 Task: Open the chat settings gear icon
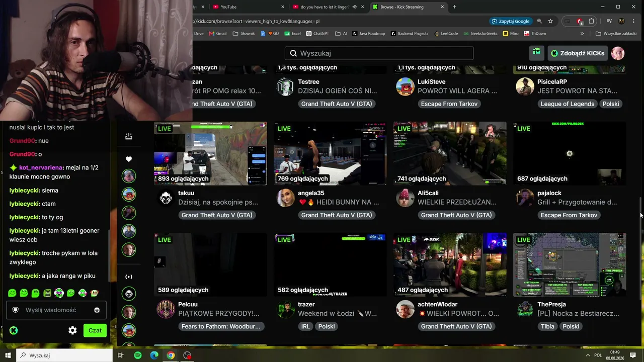[72, 330]
